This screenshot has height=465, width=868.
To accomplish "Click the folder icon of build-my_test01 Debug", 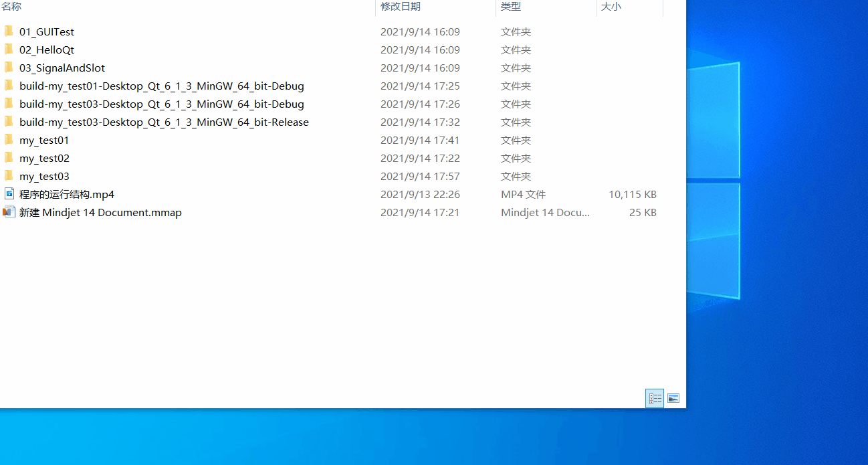I will tap(9, 86).
